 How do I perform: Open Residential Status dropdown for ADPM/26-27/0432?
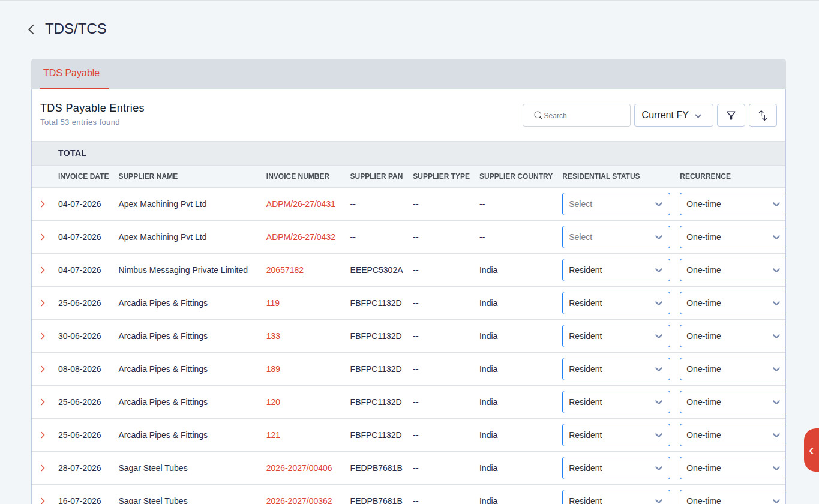click(616, 237)
